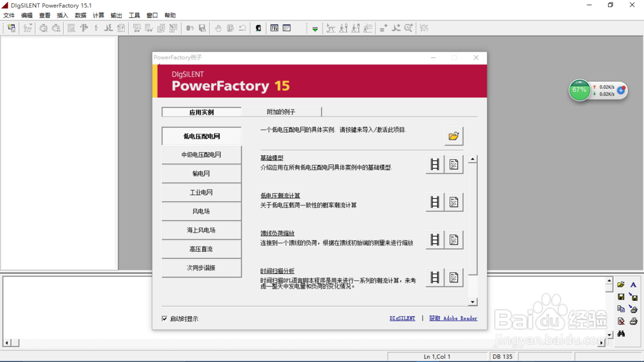Play the video for 馈线负荷缩放
The image size is (644, 362).
tap(435, 240)
